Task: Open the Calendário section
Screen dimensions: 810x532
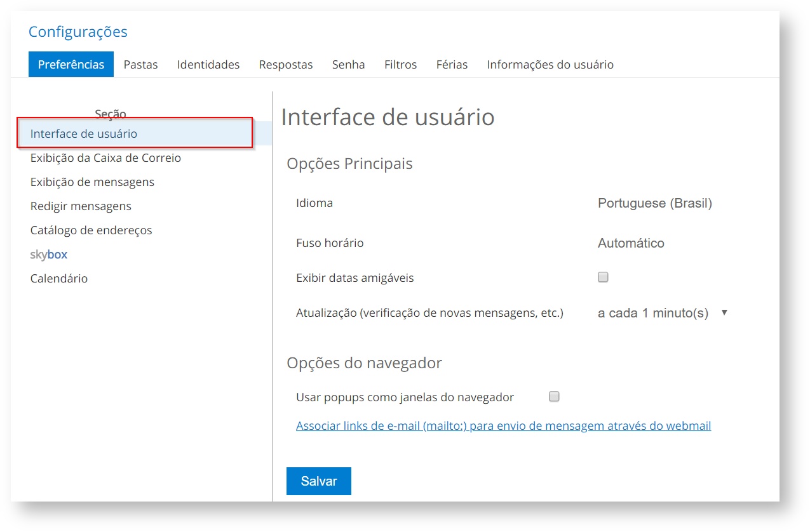Action: pos(59,279)
